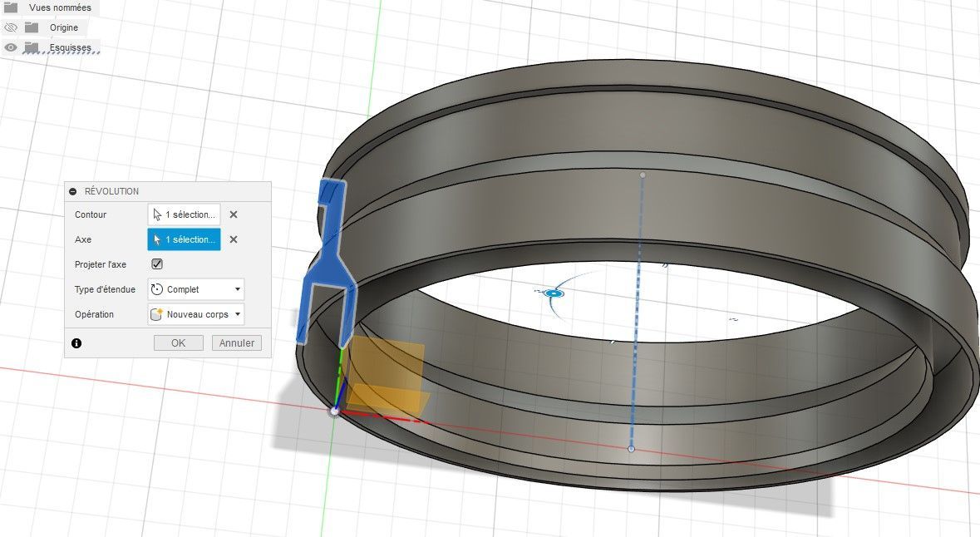
Task: Click the Annuler button
Action: [x=237, y=342]
